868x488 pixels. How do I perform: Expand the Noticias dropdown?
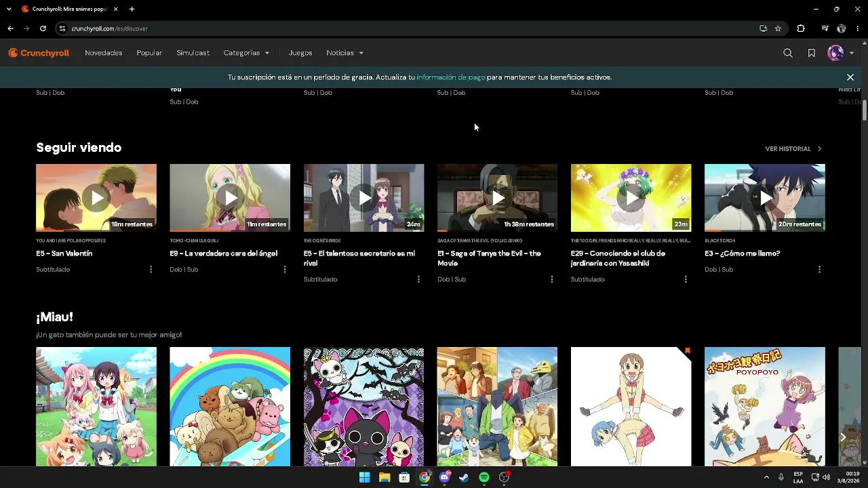pyautogui.click(x=345, y=53)
